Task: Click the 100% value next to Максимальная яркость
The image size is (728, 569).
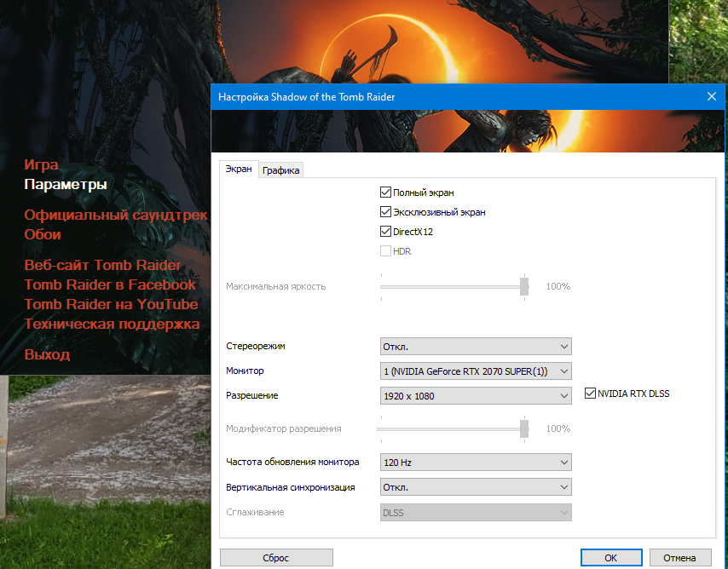Action: point(558,286)
